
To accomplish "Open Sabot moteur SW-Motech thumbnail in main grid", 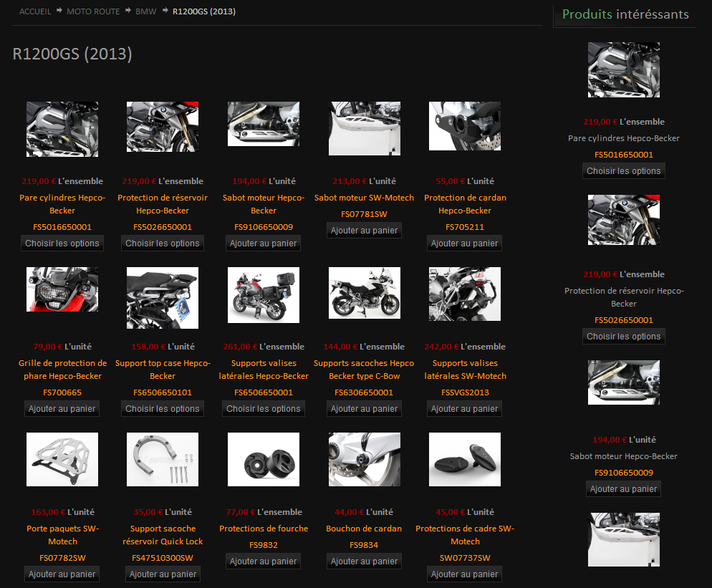I will 364,128.
